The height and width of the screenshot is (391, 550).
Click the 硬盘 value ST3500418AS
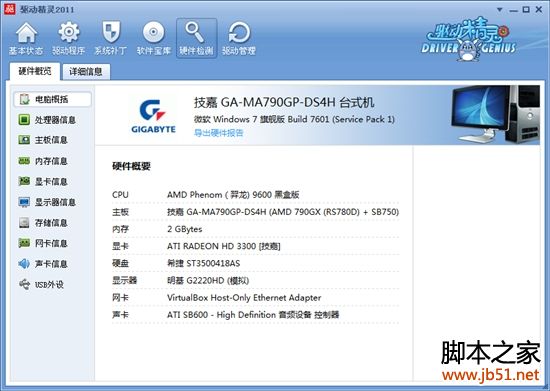[x=203, y=263]
